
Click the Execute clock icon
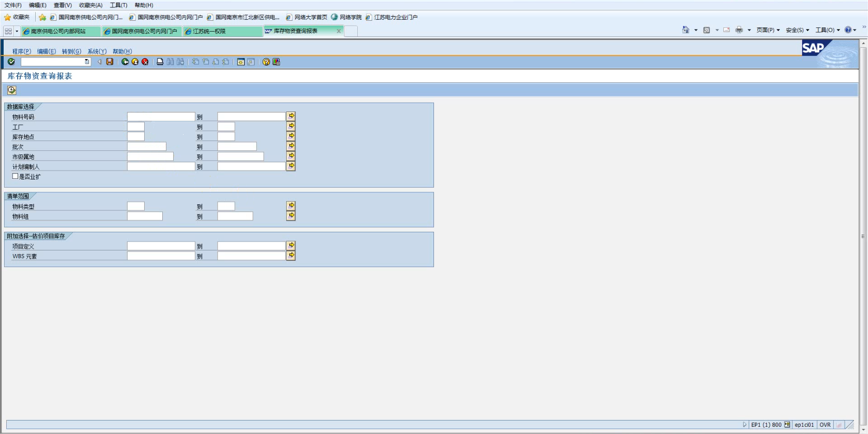point(11,90)
